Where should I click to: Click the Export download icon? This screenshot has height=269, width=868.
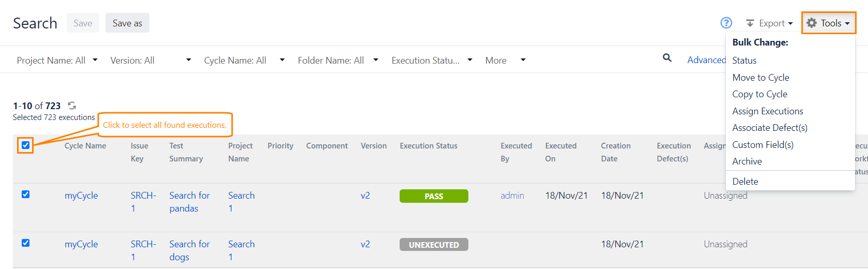(750, 23)
